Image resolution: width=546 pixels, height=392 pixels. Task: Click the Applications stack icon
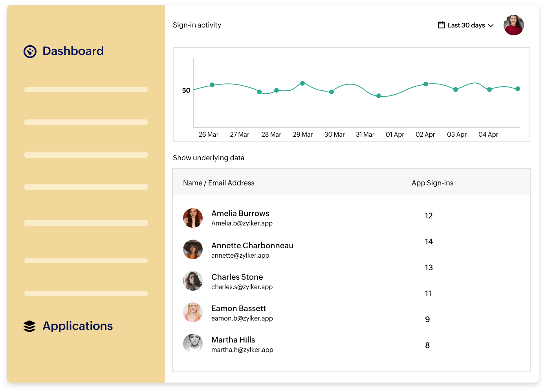pos(29,326)
